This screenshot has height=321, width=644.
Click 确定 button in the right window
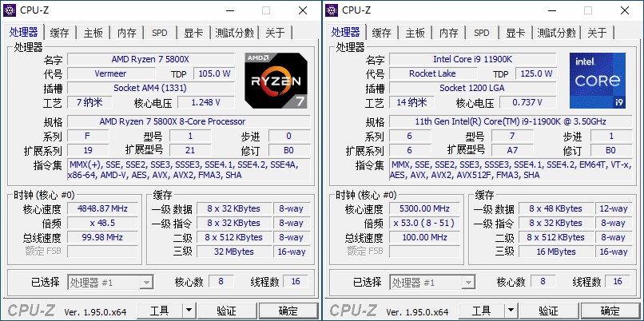tap(610, 311)
